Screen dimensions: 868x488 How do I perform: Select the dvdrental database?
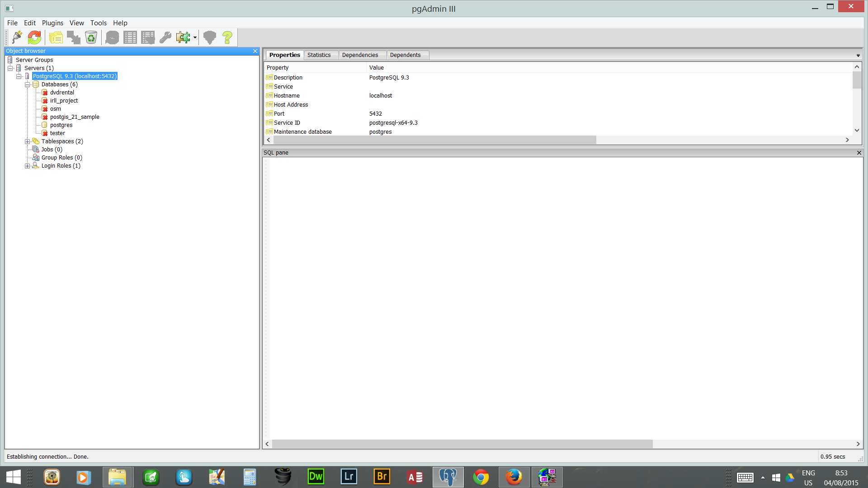[62, 93]
